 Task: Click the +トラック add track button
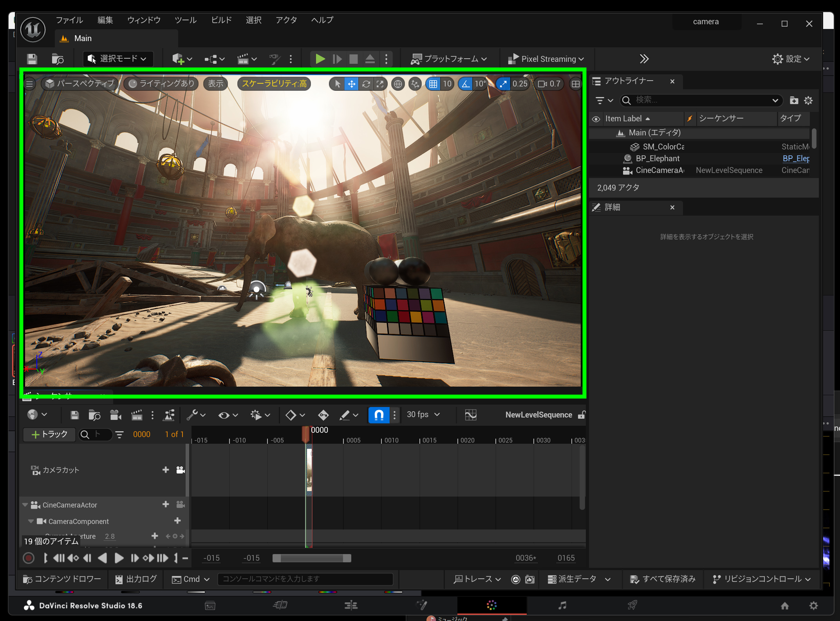pyautogui.click(x=49, y=434)
